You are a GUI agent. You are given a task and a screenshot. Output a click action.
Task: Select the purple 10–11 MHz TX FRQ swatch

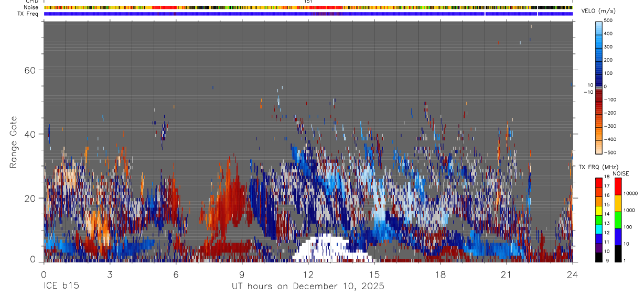(599, 247)
